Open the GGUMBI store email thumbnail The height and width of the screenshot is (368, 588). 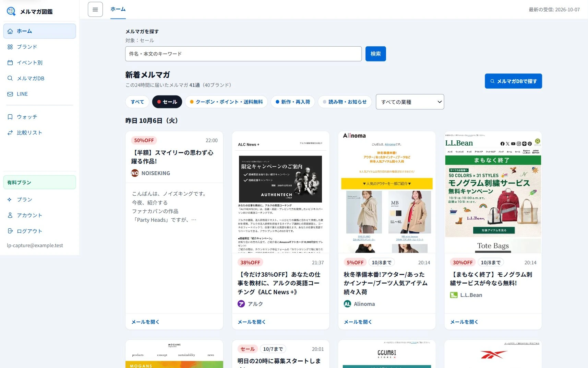[x=387, y=354]
